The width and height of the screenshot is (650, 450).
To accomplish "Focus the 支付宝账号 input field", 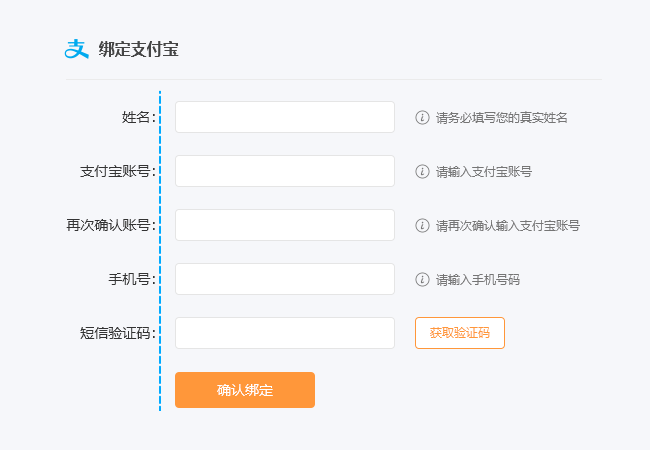I will coord(285,171).
